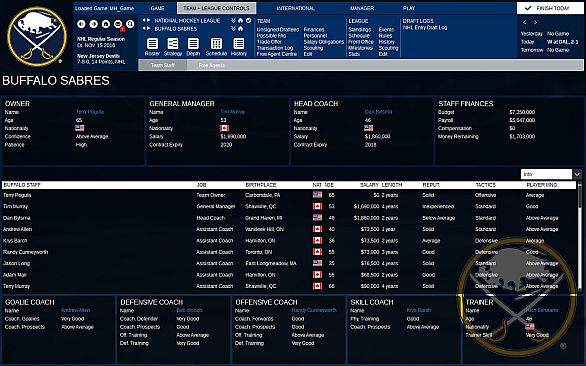Open Free Agent Centre link

[277, 54]
